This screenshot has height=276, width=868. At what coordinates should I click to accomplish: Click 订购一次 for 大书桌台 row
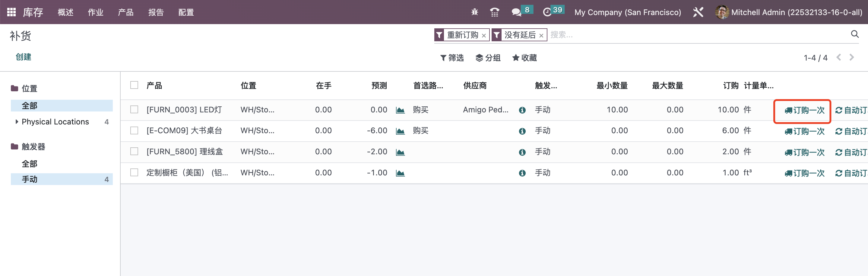tap(804, 131)
